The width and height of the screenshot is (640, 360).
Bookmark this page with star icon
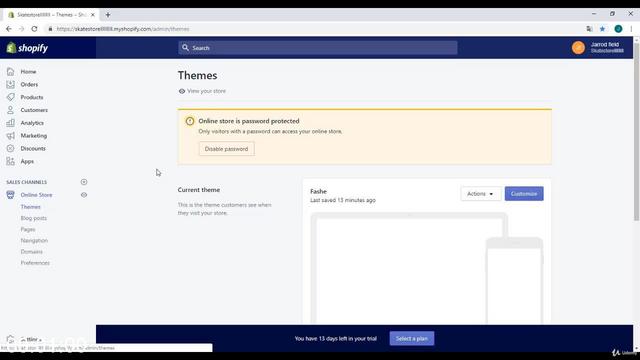pos(602,29)
